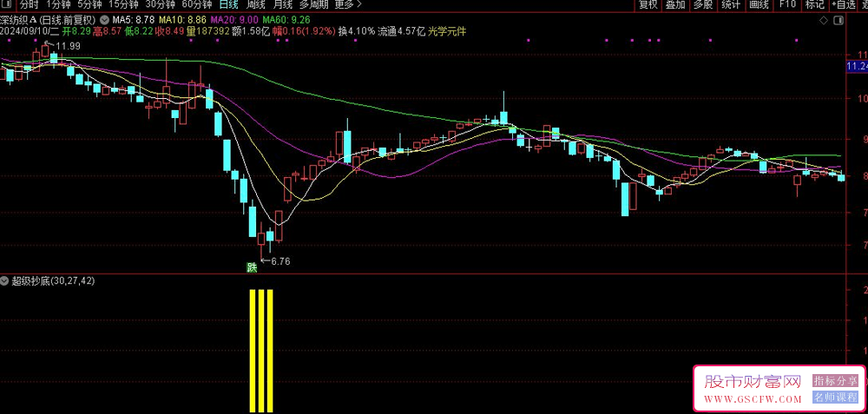Screen dimensions: 868x414
Task: Click the 深纺织A (日线,前复权) title
Action: tap(48, 21)
